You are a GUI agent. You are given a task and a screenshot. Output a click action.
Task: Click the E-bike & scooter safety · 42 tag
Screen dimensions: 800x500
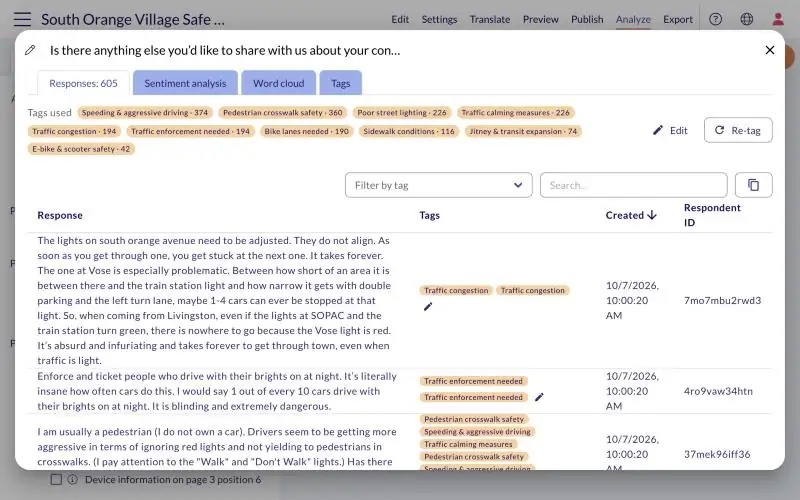point(81,149)
